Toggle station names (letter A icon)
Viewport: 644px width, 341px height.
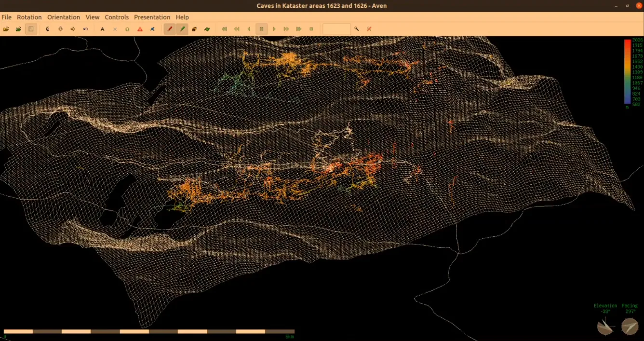(102, 29)
